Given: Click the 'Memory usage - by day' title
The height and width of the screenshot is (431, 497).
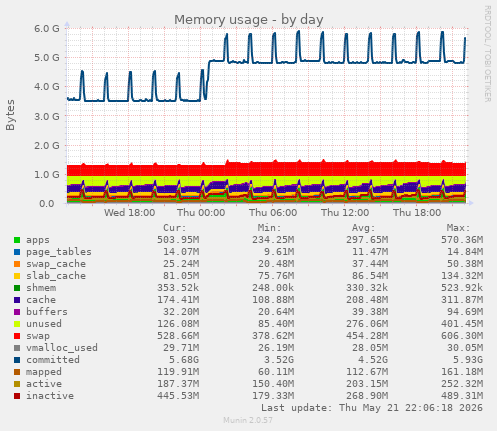Looking at the screenshot, I should coord(249,19).
